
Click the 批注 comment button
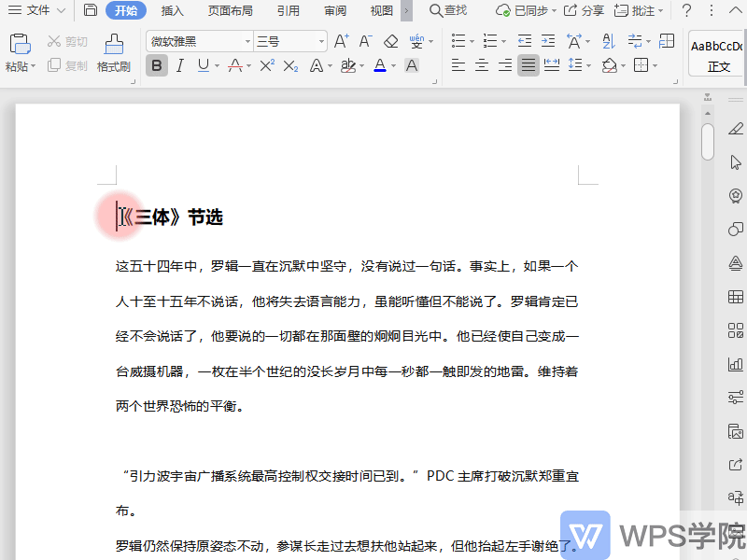[x=639, y=10]
